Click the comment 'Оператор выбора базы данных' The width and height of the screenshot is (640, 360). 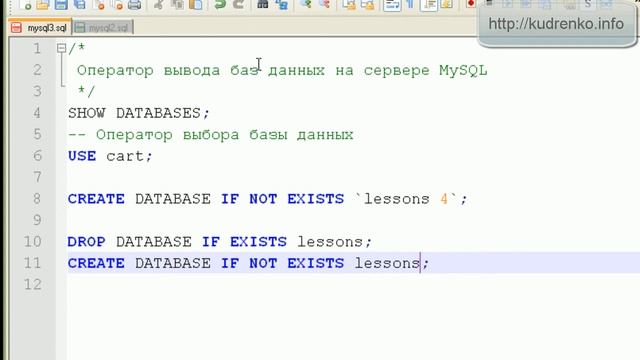224,135
